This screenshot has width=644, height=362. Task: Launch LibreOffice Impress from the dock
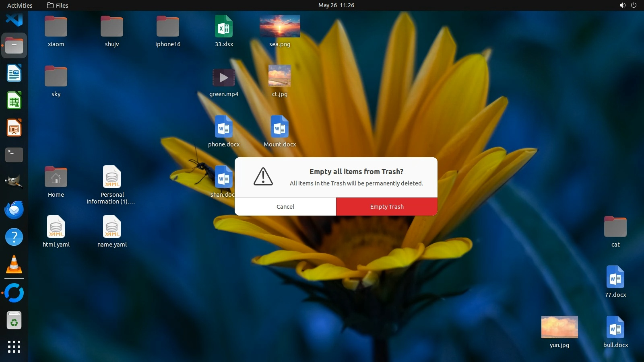click(14, 128)
